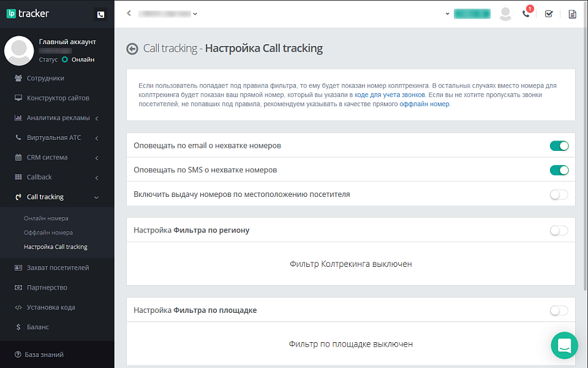588x368 pixels.
Task: Open the tasks checkbox icon in top bar
Action: pos(549,13)
